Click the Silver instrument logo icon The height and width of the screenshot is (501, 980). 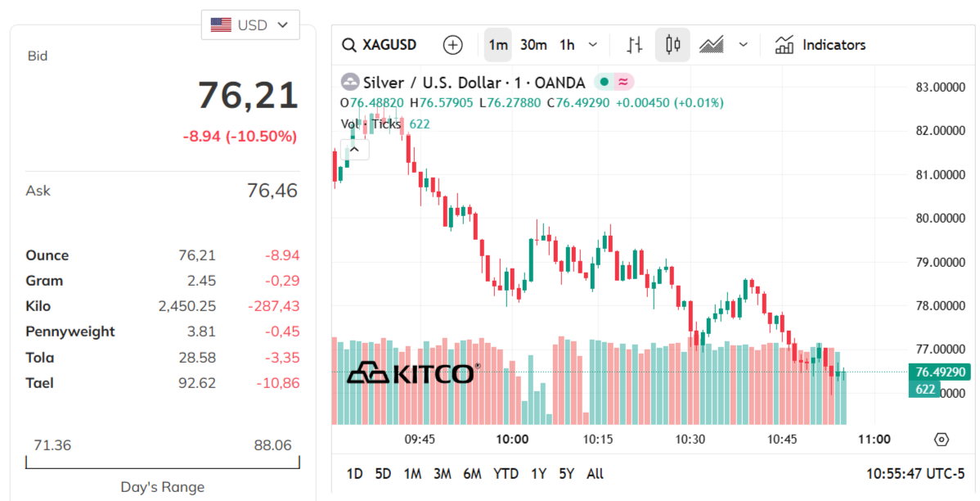tap(352, 82)
